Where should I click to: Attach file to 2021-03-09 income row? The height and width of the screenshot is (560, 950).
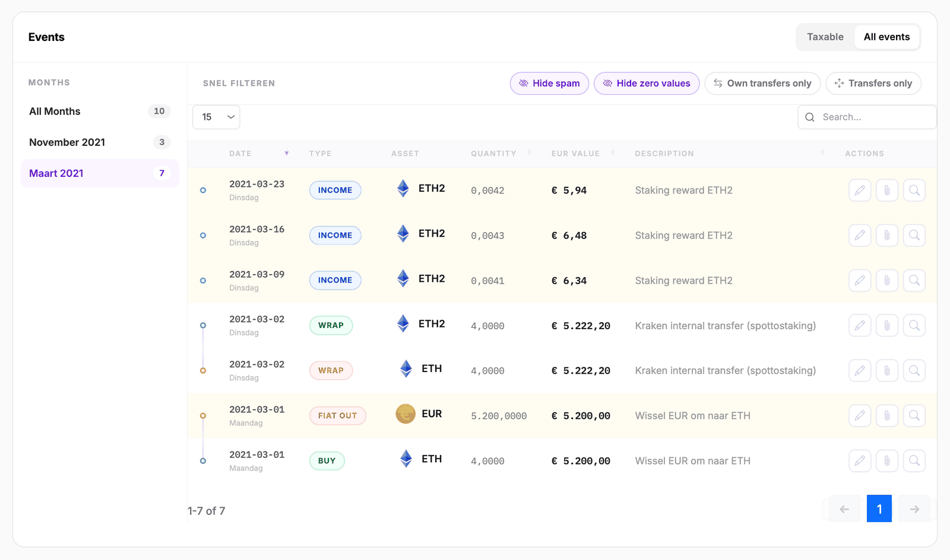887,281
